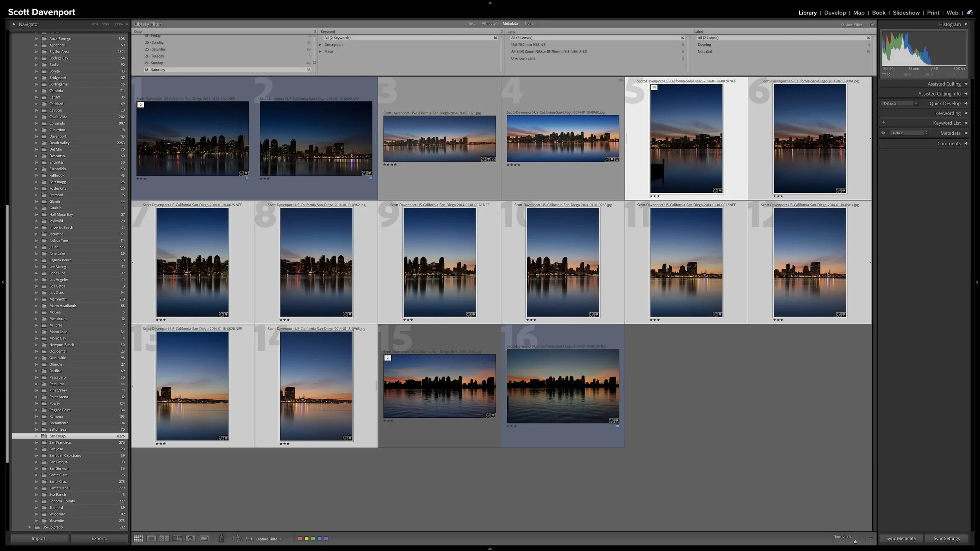Image resolution: width=980 pixels, height=551 pixels.
Task: Switch to Loupe view in the toolbar
Action: [x=151, y=538]
